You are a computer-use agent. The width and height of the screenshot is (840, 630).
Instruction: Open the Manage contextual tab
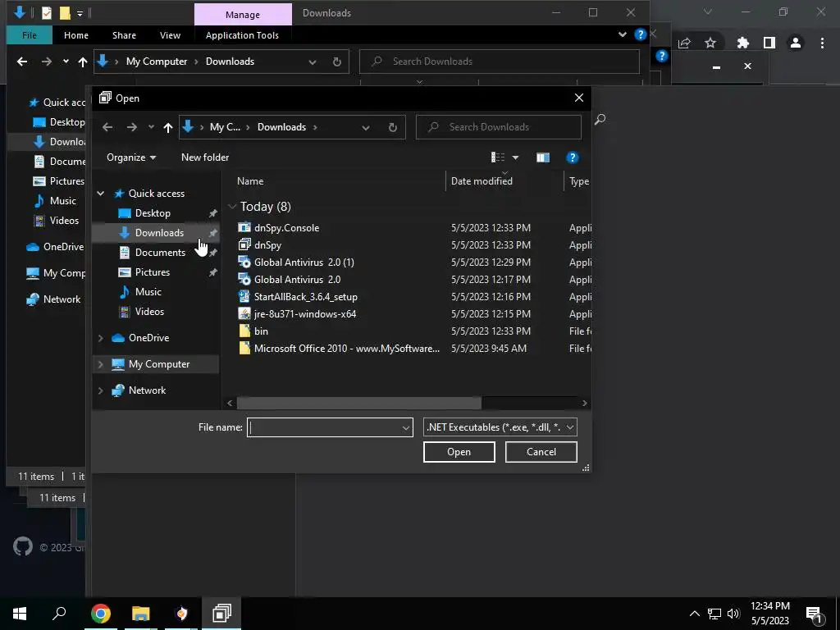pyautogui.click(x=243, y=15)
